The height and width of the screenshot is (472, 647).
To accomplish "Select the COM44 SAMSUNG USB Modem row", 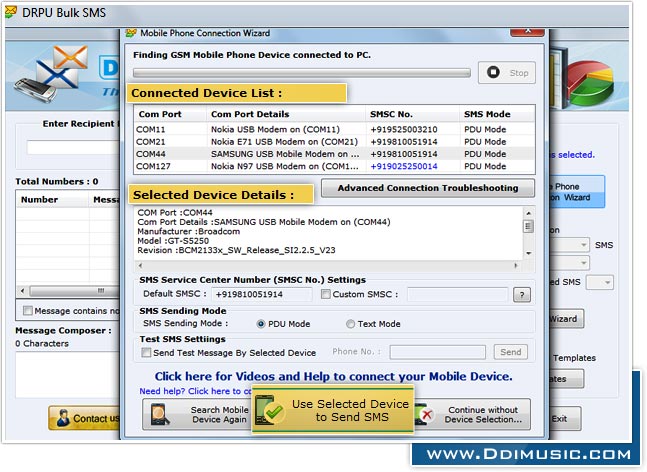I will coord(334,154).
